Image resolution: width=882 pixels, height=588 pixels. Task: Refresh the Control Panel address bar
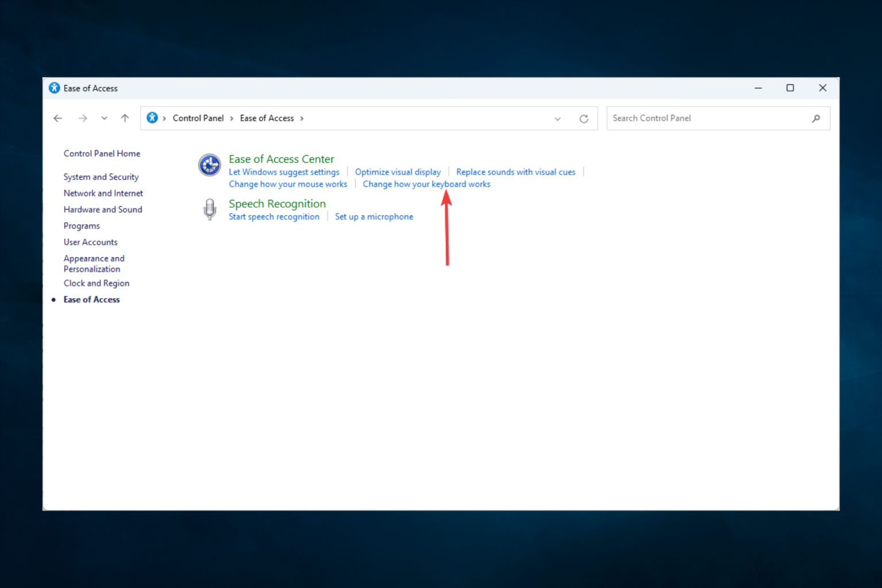pyautogui.click(x=583, y=119)
